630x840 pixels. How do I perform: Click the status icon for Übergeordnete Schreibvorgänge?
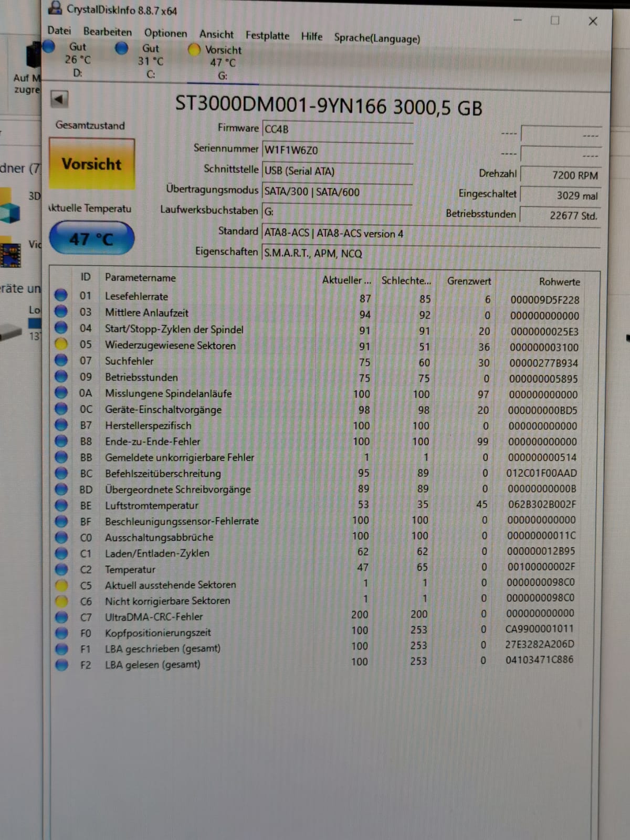[61, 489]
